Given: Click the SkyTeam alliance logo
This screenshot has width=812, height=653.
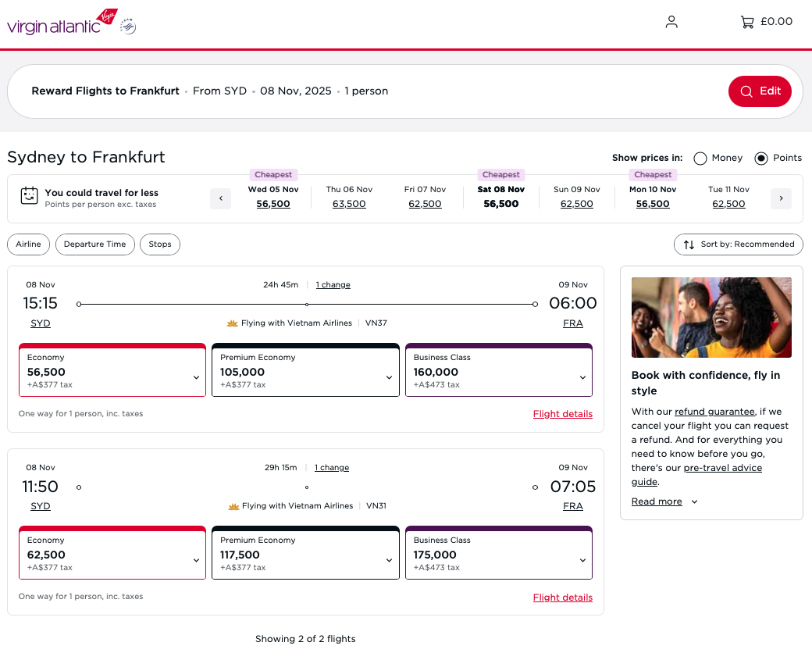Looking at the screenshot, I should pos(128,26).
